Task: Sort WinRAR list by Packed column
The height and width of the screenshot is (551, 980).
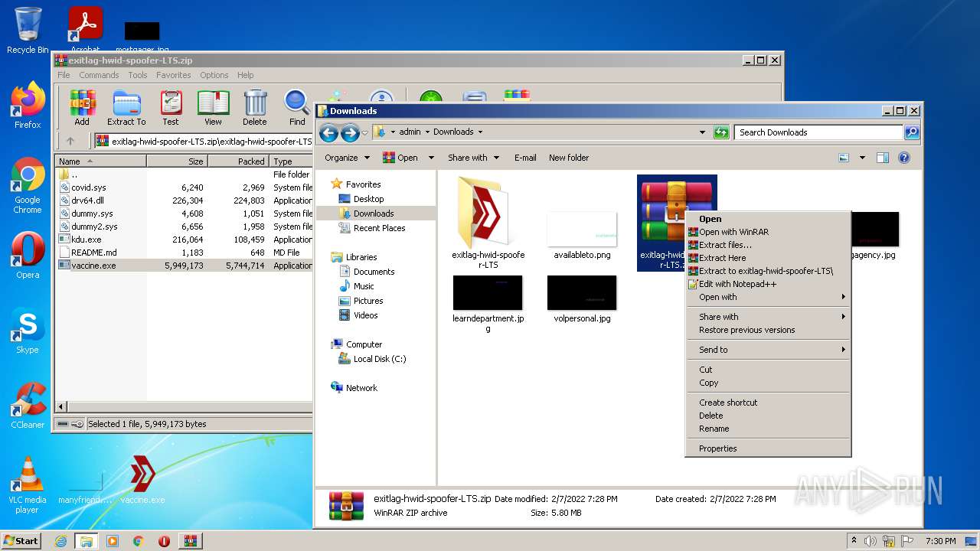Action: pos(238,161)
